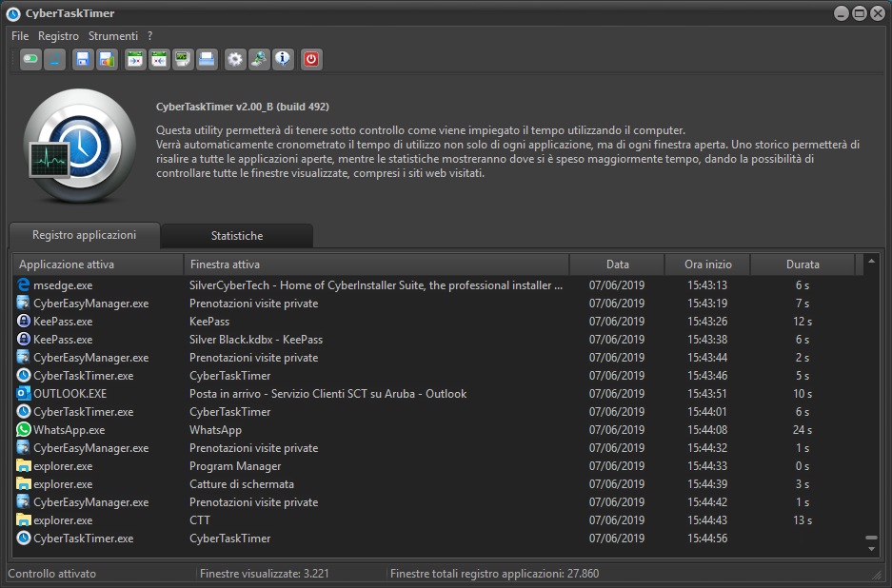Click the CyberTaskTimer clock icon in the 15:44:56 row
This screenshot has width=892, height=588.
point(24,539)
